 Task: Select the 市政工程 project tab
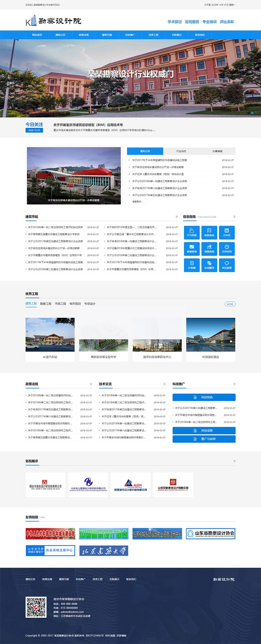(x=60, y=304)
